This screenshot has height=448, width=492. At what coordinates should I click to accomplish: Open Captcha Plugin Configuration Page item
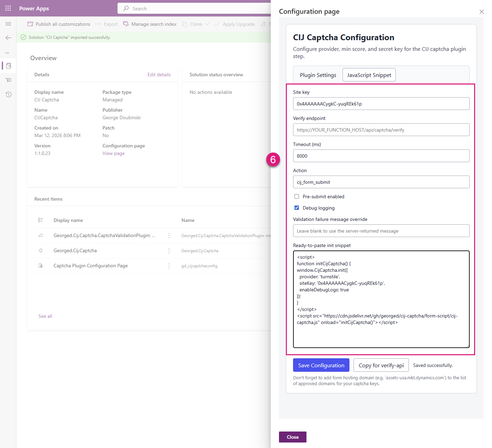coord(91,266)
